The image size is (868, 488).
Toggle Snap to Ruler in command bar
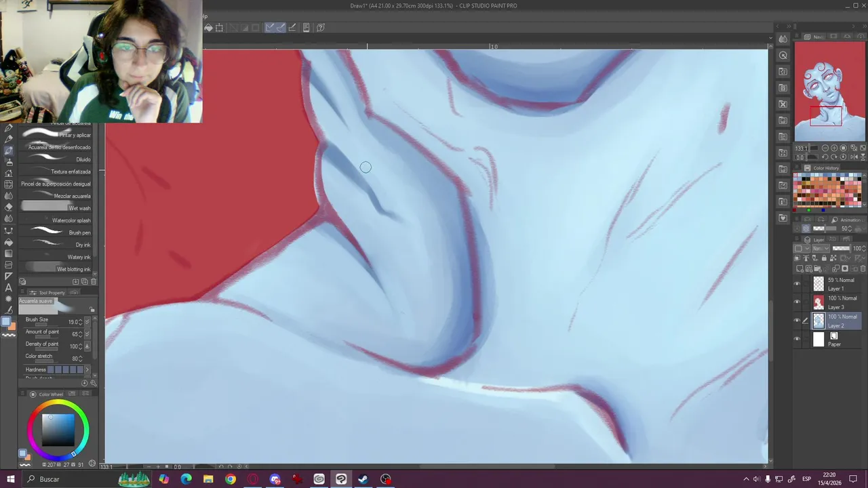[x=270, y=28]
